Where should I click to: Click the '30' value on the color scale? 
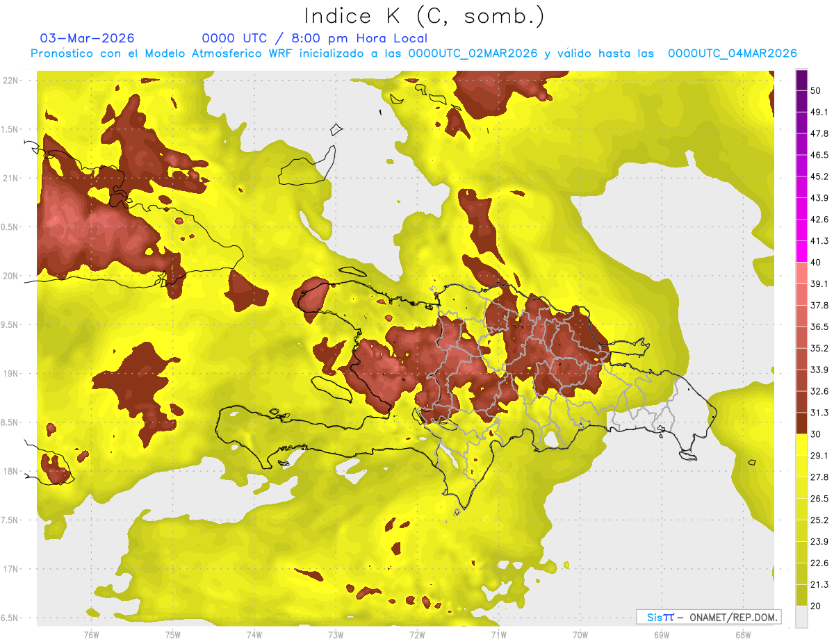pos(816,434)
